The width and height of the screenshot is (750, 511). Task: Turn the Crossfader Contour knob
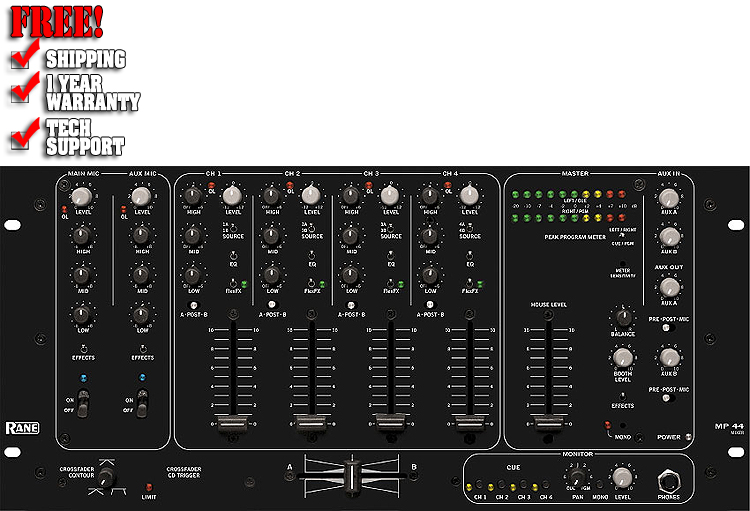point(106,477)
